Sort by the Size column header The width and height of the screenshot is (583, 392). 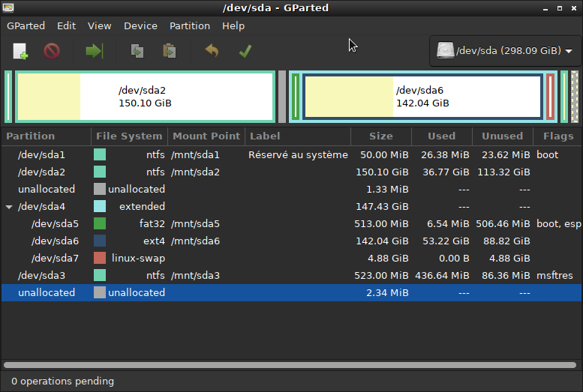click(381, 136)
